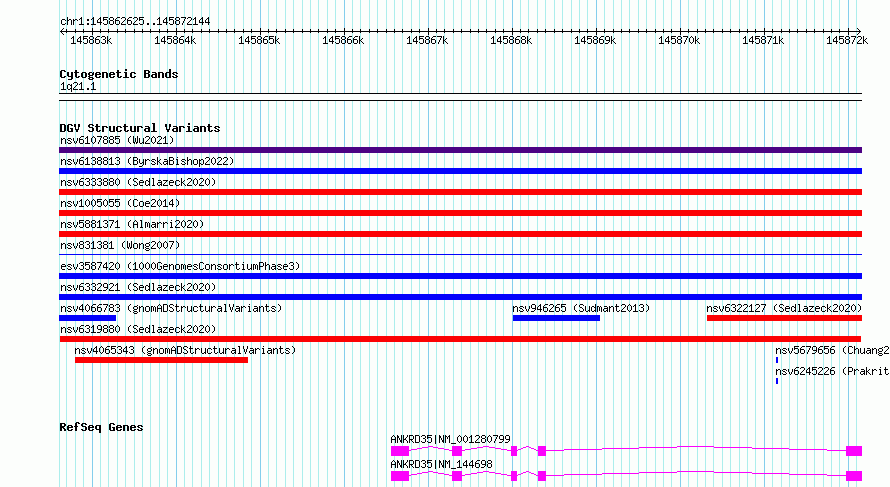The width and height of the screenshot is (890, 487).
Task: Click the 145870k scale label
Action: tap(679, 41)
